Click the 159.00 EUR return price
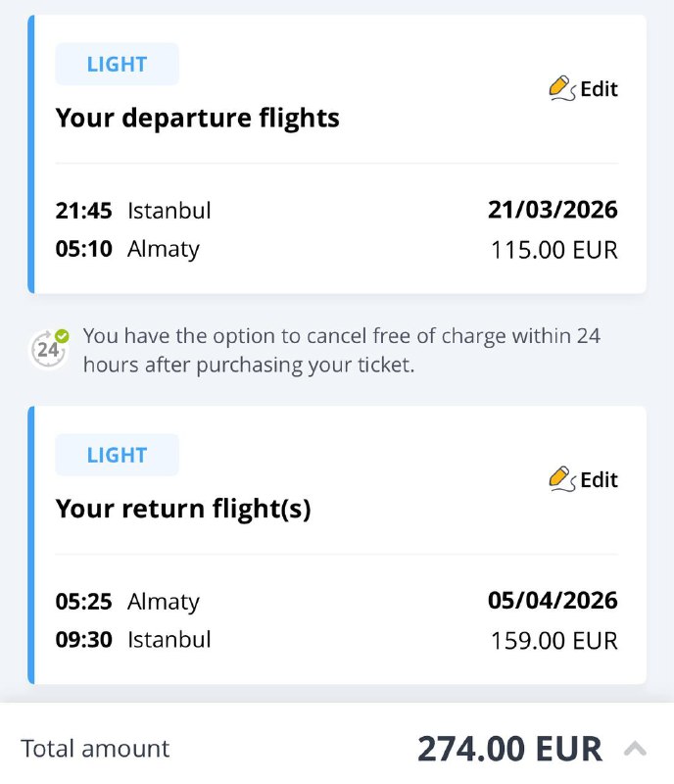This screenshot has height=784, width=674. click(x=554, y=641)
